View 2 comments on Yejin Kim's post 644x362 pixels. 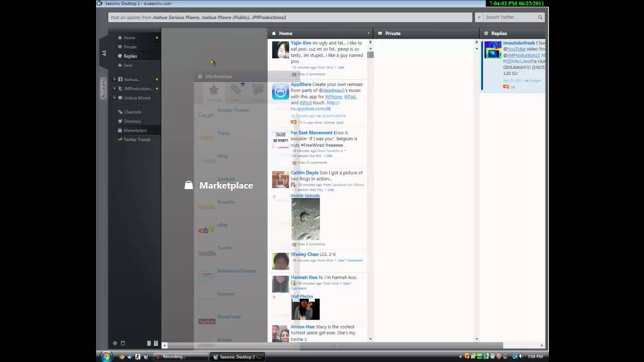(x=311, y=74)
